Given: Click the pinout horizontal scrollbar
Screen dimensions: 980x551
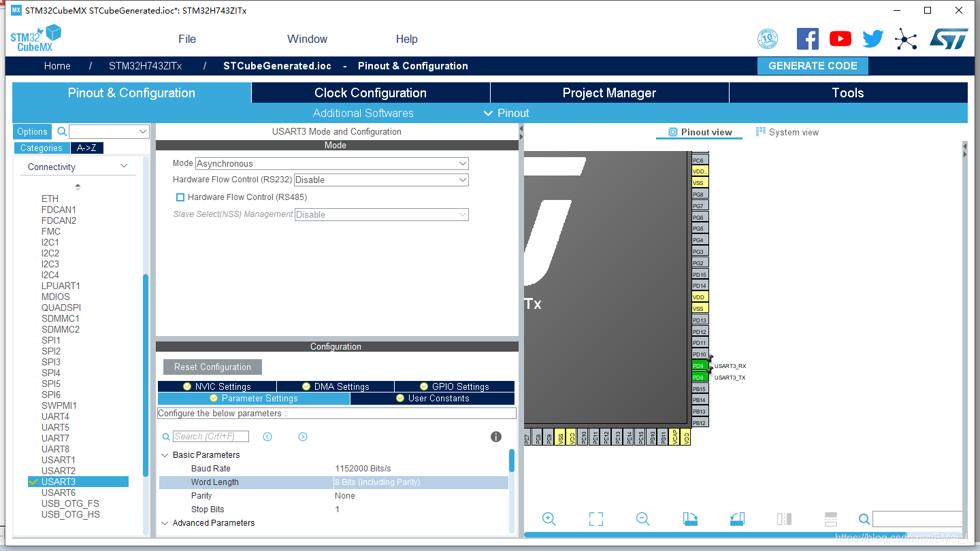Looking at the screenshot, I should point(715,535).
